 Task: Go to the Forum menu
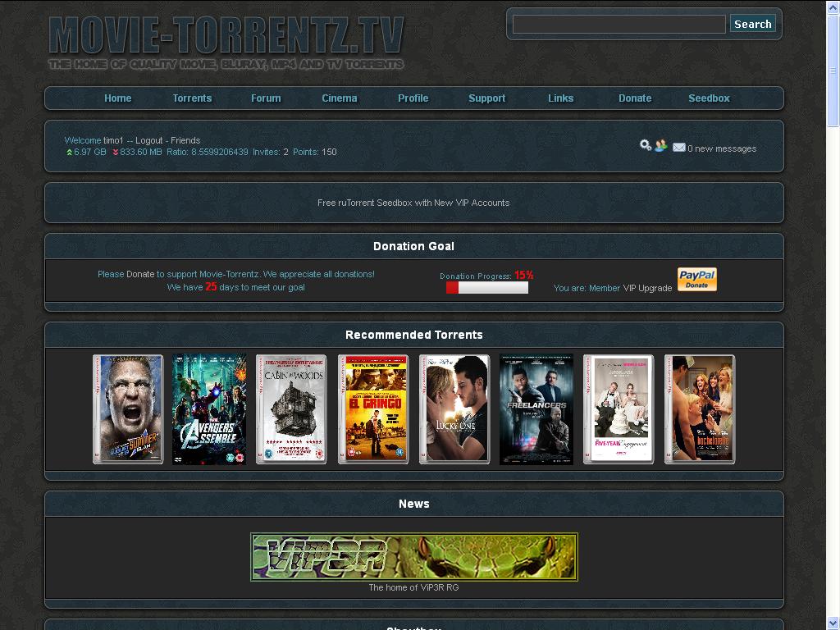(x=266, y=98)
